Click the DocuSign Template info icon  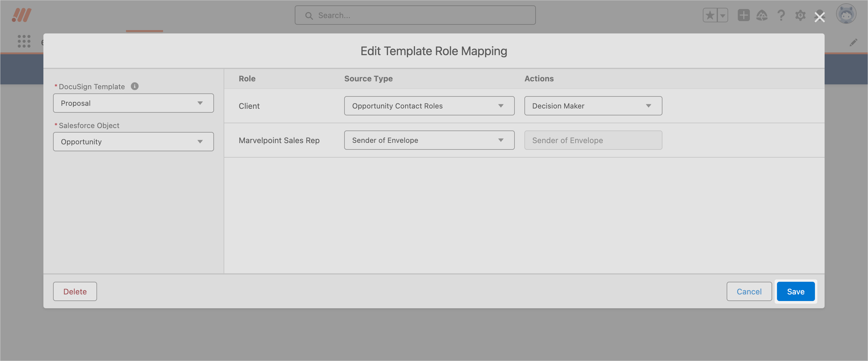[x=134, y=86]
